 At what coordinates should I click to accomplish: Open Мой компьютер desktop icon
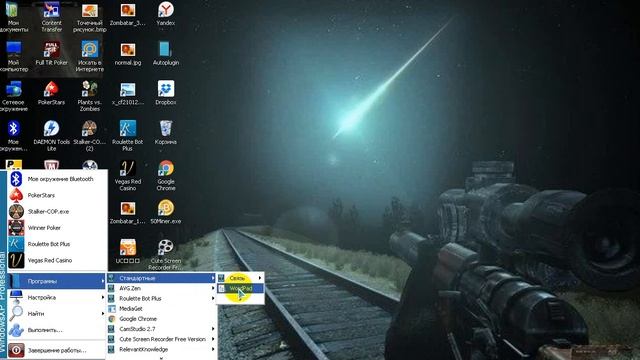(x=13, y=56)
